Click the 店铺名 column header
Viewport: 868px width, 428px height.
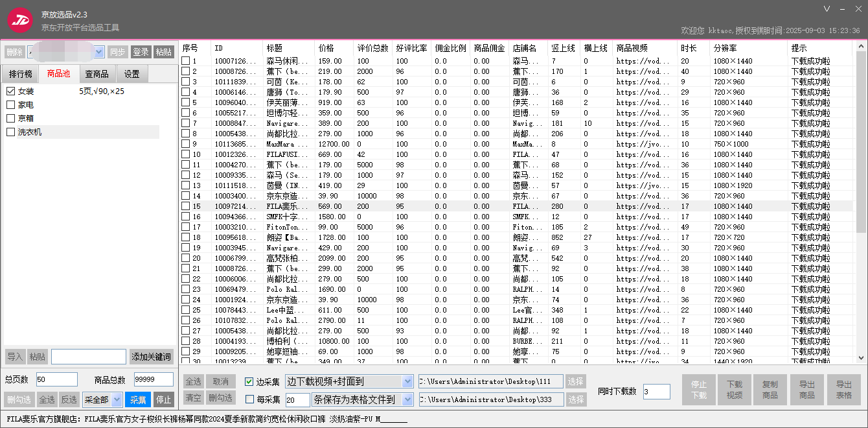(529, 48)
